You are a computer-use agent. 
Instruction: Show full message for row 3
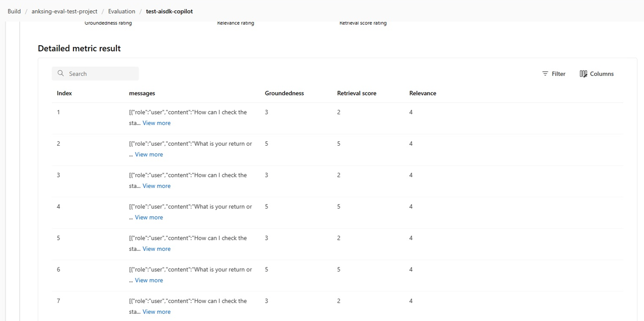tap(156, 186)
